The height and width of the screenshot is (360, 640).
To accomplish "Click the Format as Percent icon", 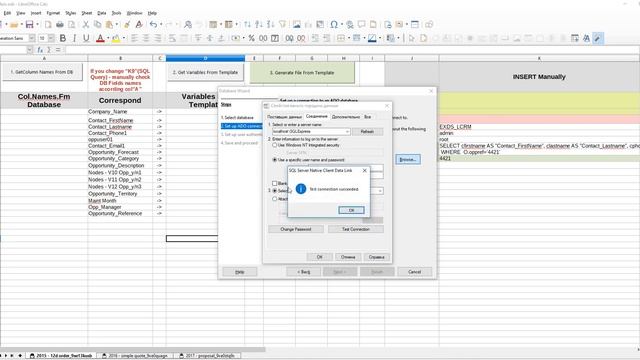I will pyautogui.click(x=251, y=38).
